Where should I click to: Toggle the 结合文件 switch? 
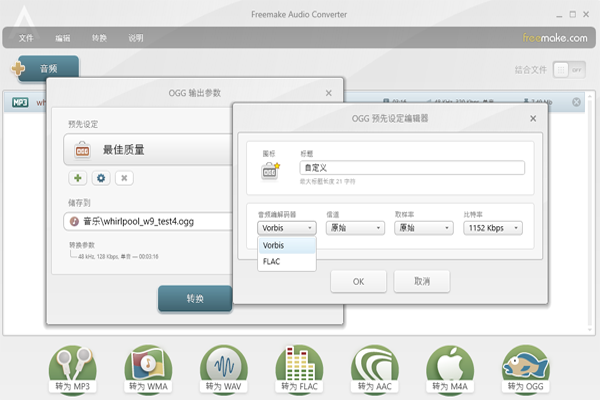click(x=569, y=70)
